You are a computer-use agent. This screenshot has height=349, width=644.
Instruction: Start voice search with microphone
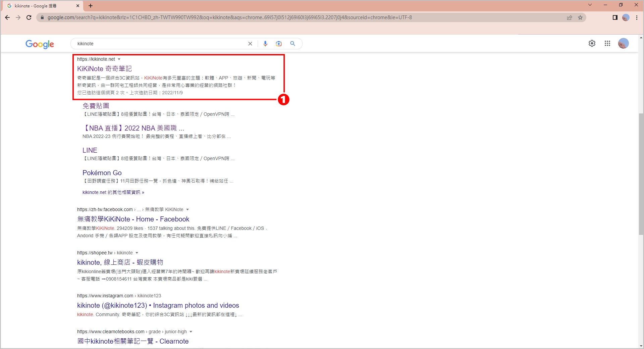[265, 44]
